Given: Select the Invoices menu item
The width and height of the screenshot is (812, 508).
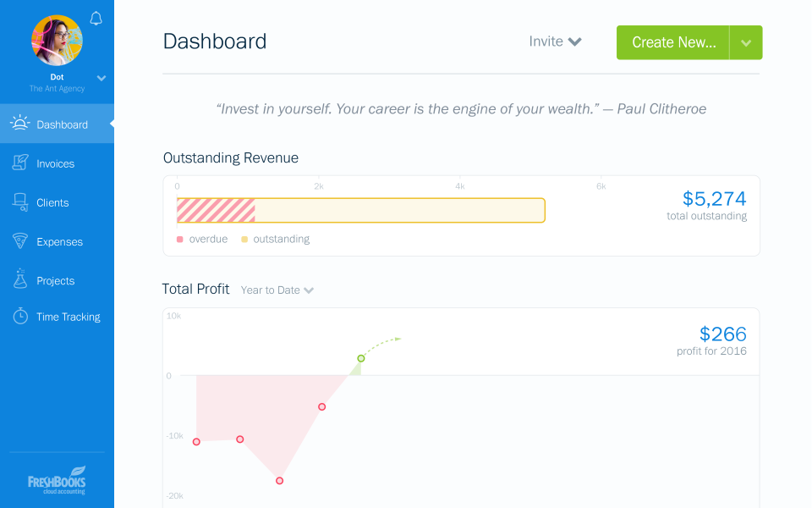Looking at the screenshot, I should 57,163.
